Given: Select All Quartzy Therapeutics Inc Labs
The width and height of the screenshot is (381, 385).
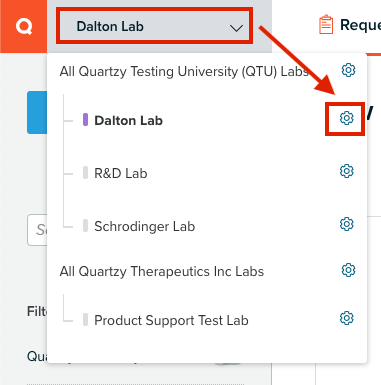Looking at the screenshot, I should pyautogui.click(x=162, y=272).
